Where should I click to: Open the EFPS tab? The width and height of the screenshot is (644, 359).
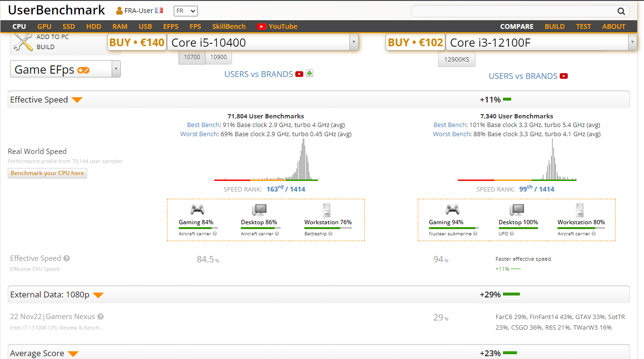pos(171,26)
